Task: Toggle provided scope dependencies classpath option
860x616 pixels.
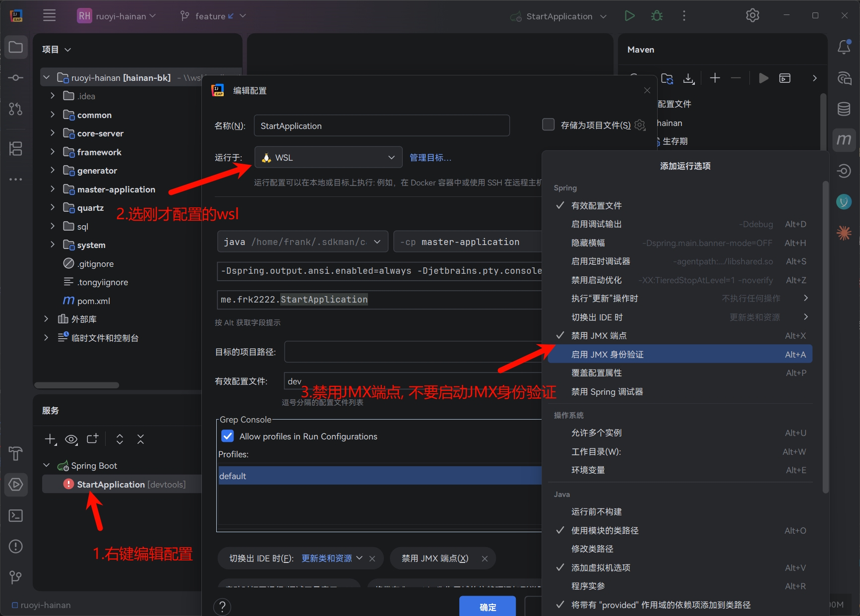Action: [x=679, y=605]
